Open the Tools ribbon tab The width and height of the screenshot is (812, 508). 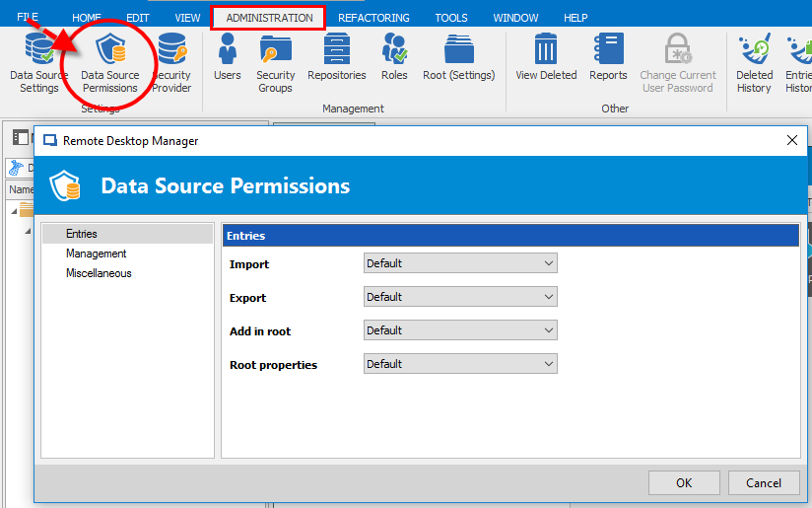451,18
